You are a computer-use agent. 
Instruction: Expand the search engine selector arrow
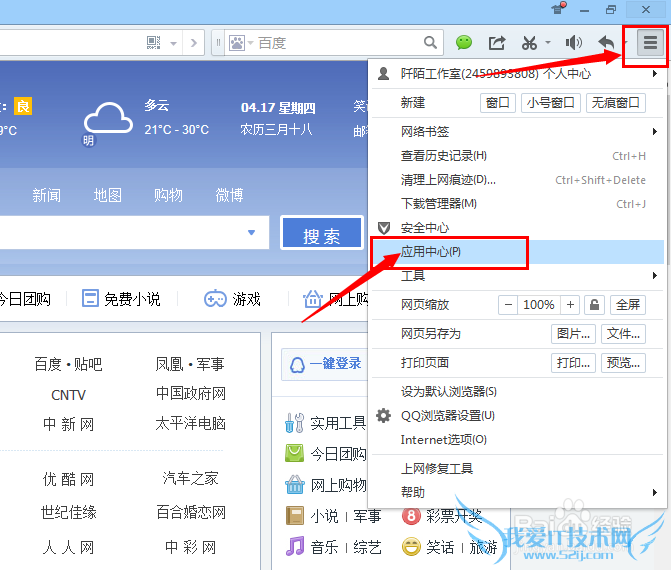pyautogui.click(x=250, y=43)
